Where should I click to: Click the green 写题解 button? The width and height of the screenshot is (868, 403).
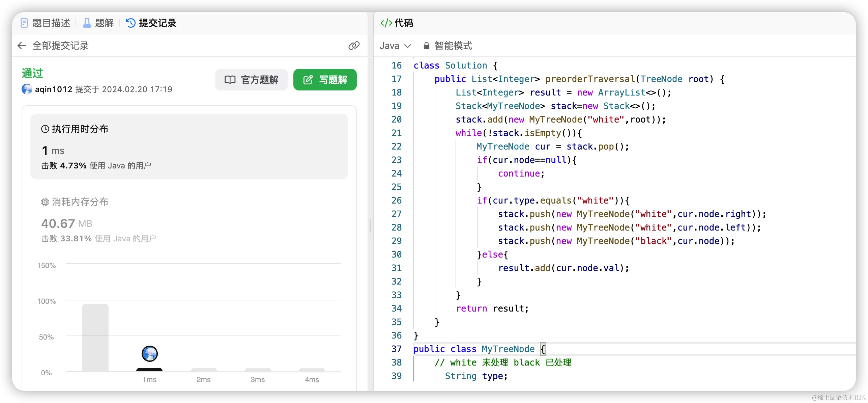tap(325, 80)
